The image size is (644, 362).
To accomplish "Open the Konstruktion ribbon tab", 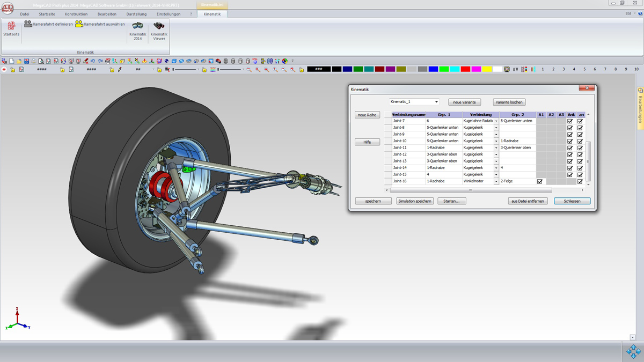I will coord(76,14).
